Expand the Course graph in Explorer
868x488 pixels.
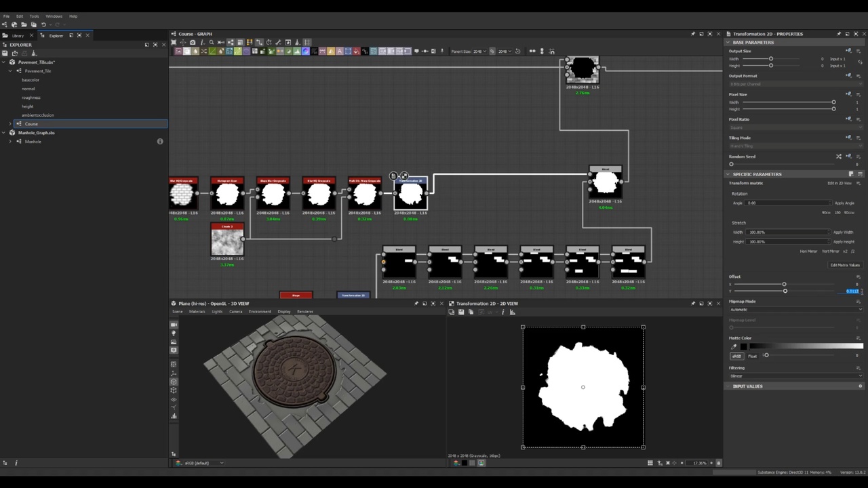tap(12, 124)
